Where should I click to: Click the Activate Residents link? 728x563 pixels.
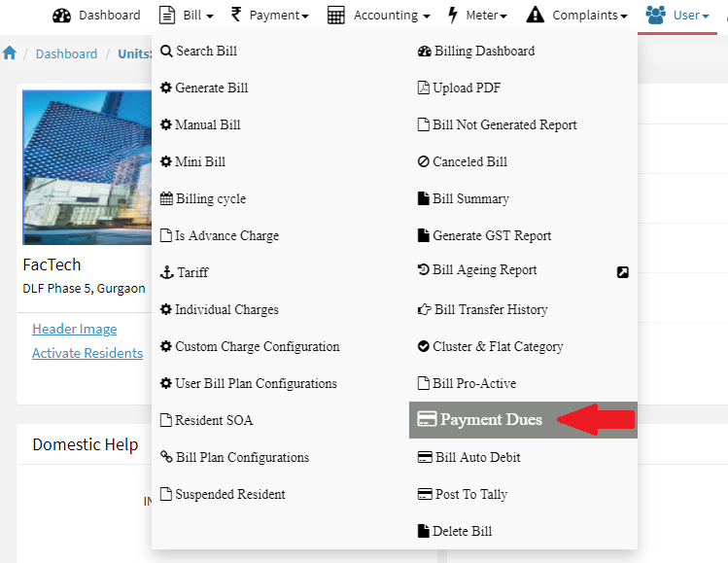[87, 353]
